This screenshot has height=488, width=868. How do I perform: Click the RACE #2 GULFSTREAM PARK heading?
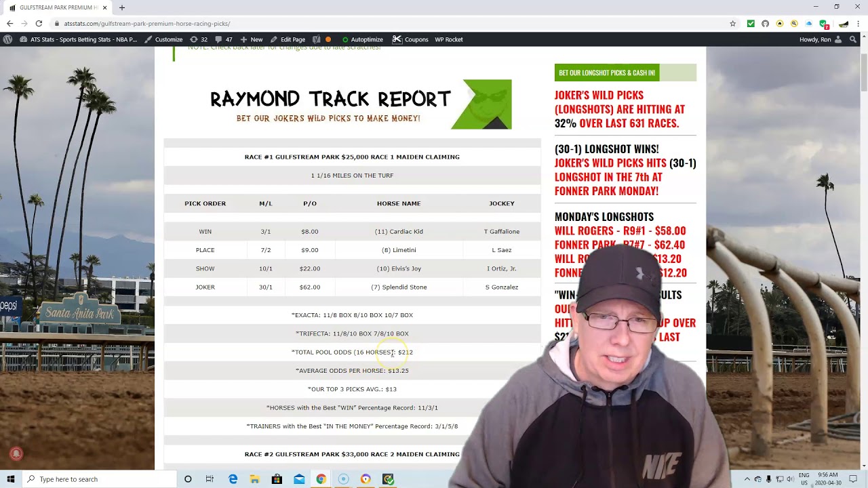click(x=352, y=454)
